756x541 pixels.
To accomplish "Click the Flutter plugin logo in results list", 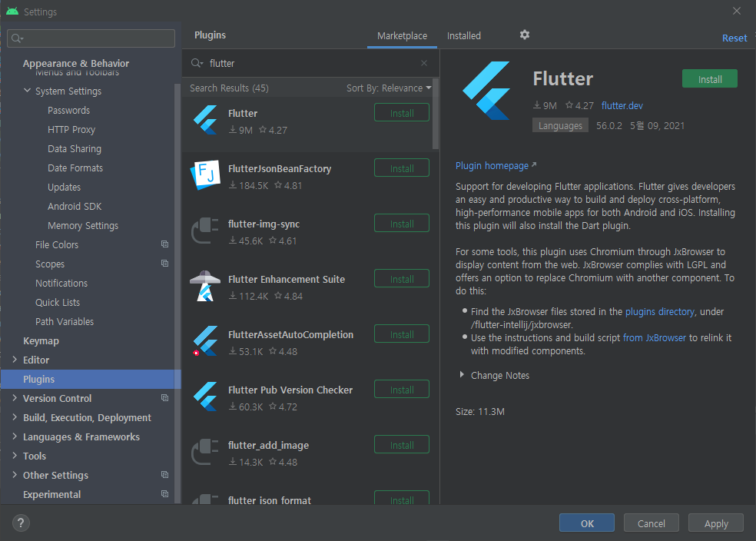I will point(205,120).
